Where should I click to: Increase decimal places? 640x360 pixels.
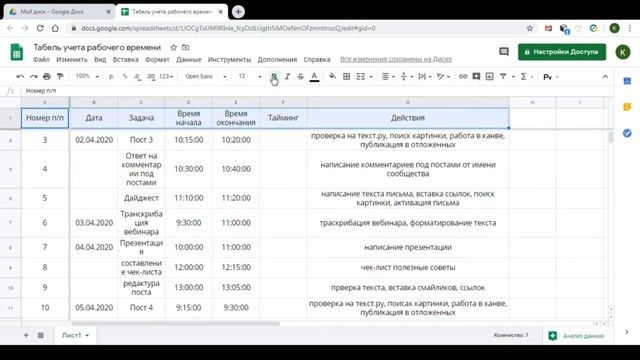click(151, 76)
